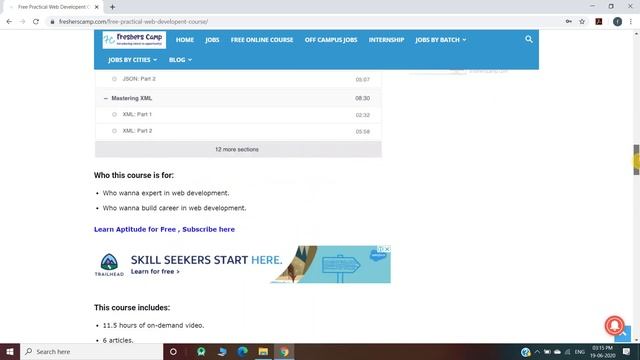Select the XML: Part 1 lesson circle

(x=114, y=114)
